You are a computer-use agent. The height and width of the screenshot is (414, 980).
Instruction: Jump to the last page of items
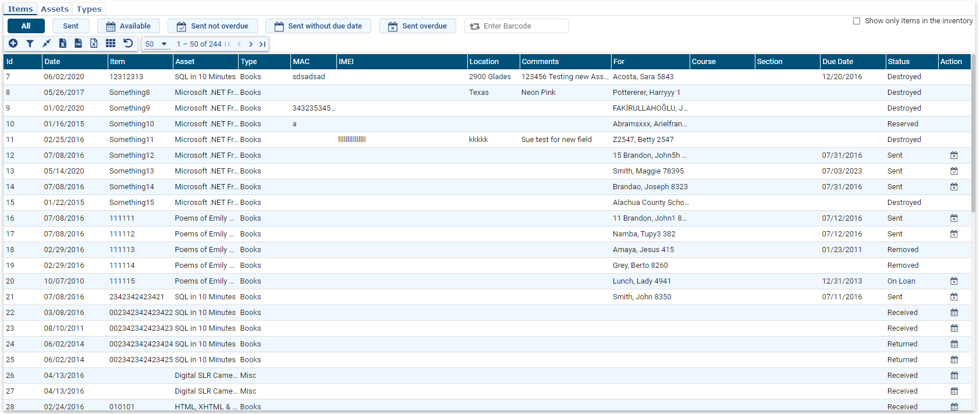pos(262,44)
